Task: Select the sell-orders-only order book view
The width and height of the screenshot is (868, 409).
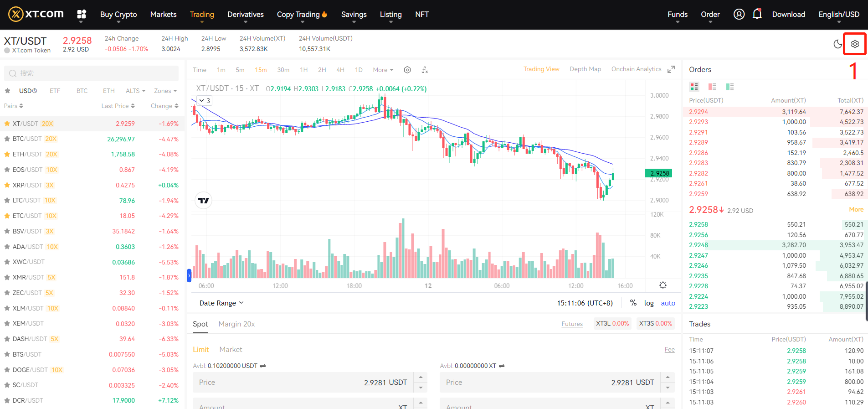Action: click(712, 87)
